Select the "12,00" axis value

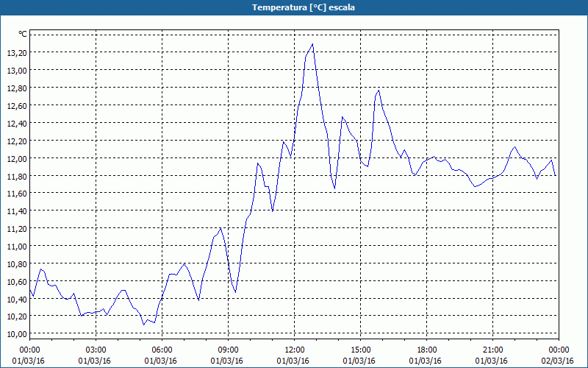pyautogui.click(x=17, y=158)
